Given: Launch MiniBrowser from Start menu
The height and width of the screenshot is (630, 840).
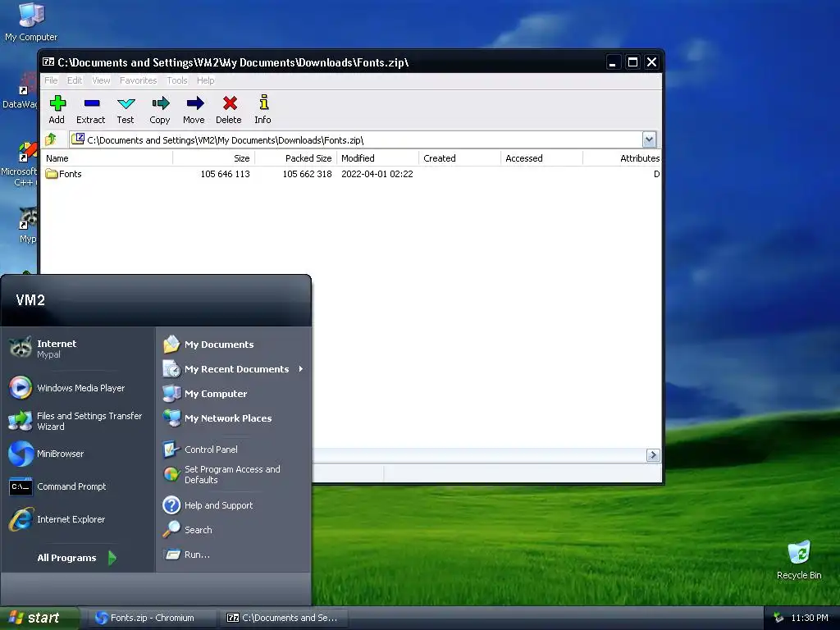Looking at the screenshot, I should [78, 454].
